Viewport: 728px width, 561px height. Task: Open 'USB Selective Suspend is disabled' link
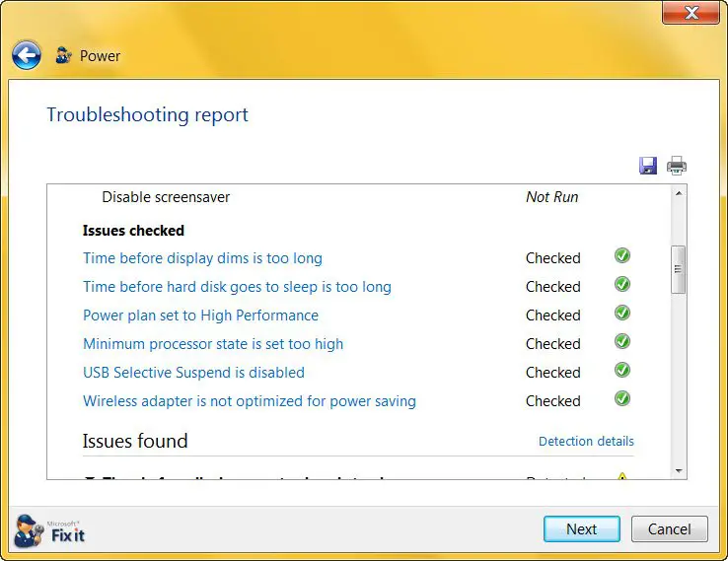pos(193,373)
